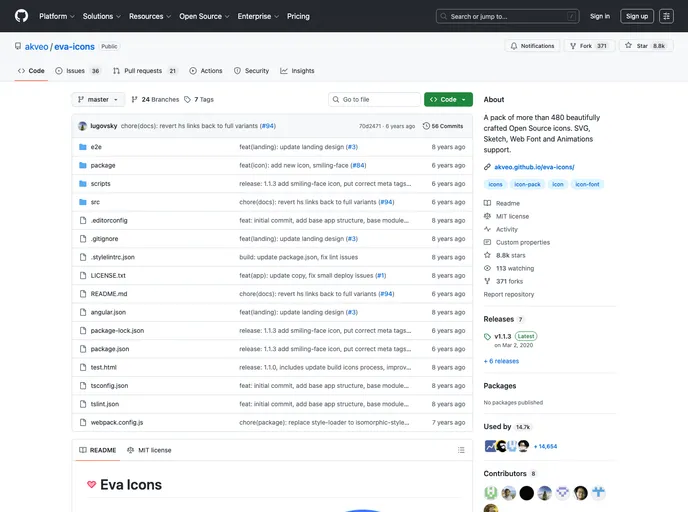Expand the master branch dropdown
Image resolution: width=688 pixels, height=512 pixels.
click(x=98, y=100)
